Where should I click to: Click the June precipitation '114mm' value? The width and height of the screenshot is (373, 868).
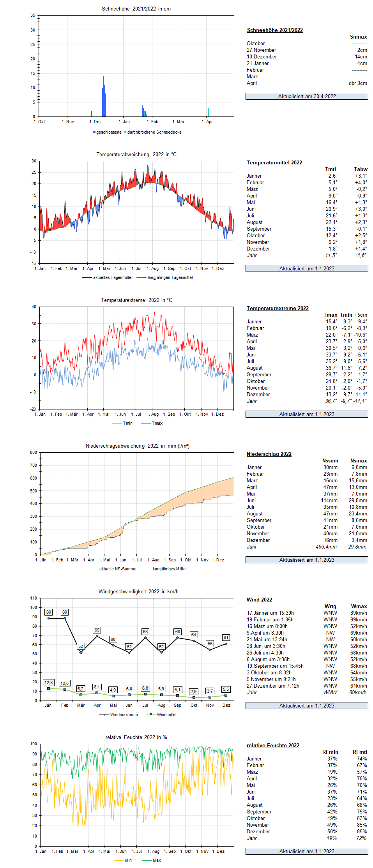coord(329,500)
